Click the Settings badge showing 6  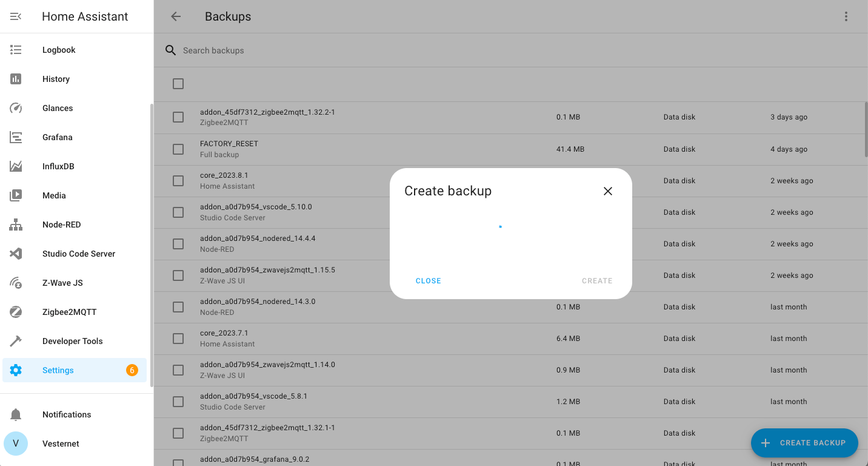(x=132, y=370)
